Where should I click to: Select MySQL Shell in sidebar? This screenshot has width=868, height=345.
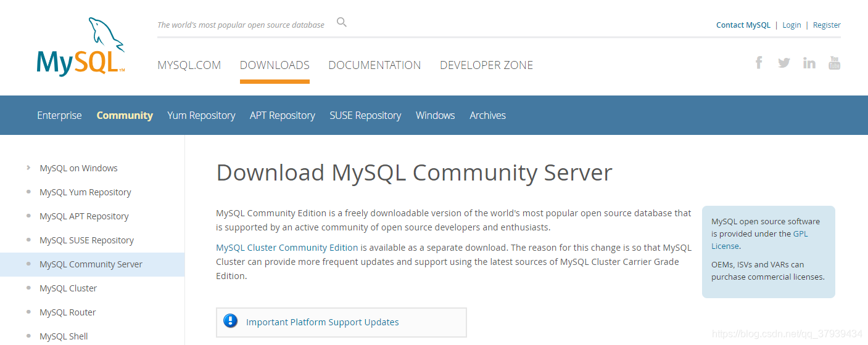pyautogui.click(x=64, y=336)
